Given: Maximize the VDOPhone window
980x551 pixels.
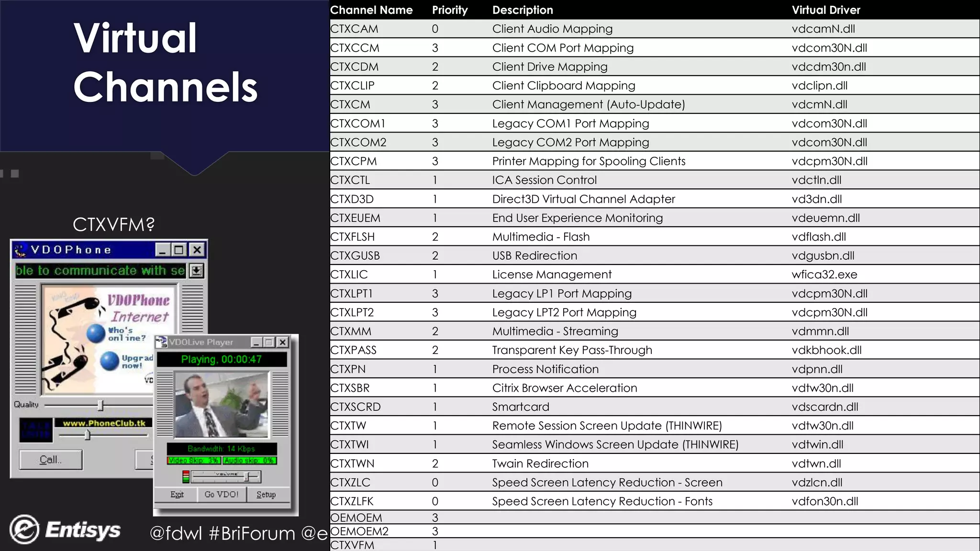Looking at the screenshot, I should [179, 250].
